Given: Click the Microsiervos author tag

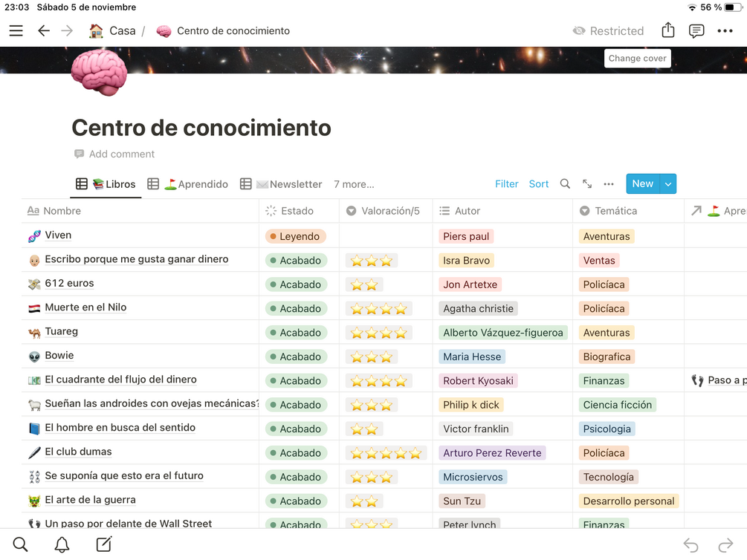Looking at the screenshot, I should pyautogui.click(x=473, y=477).
